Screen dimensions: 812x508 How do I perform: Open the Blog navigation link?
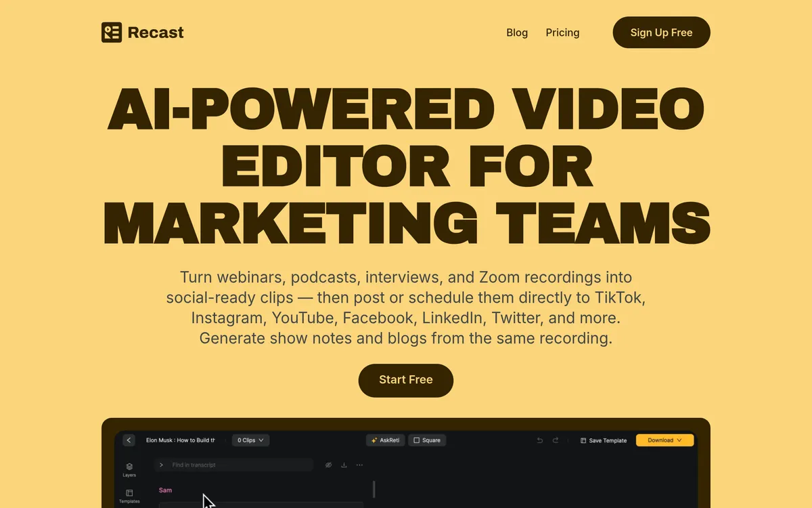[x=517, y=33]
